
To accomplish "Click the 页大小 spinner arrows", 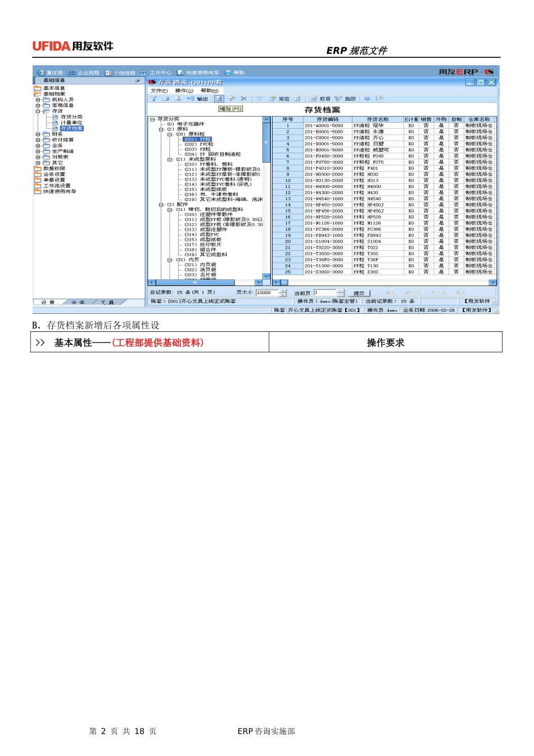I will 283,293.
